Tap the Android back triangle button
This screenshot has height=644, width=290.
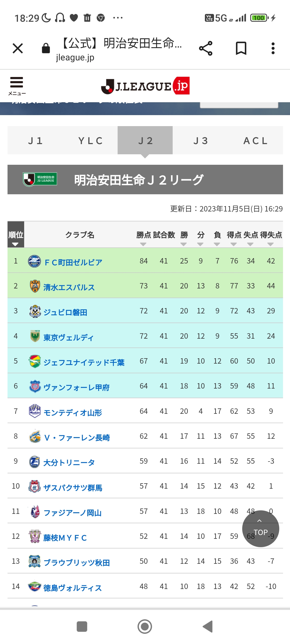pos(208,627)
